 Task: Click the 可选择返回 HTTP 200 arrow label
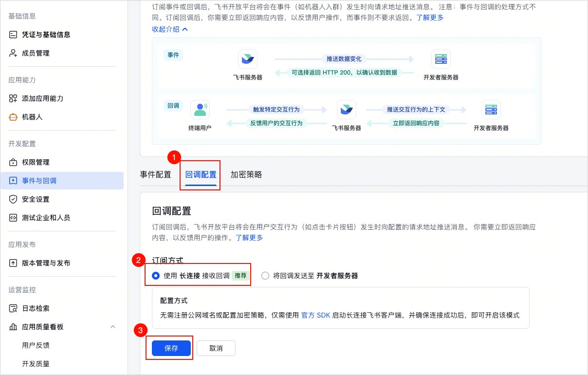[x=345, y=73]
